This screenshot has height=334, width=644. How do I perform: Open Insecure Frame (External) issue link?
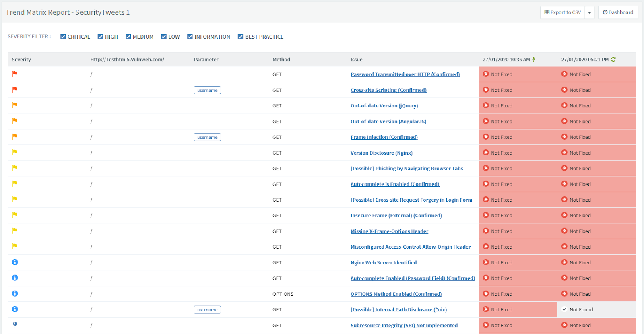(396, 216)
